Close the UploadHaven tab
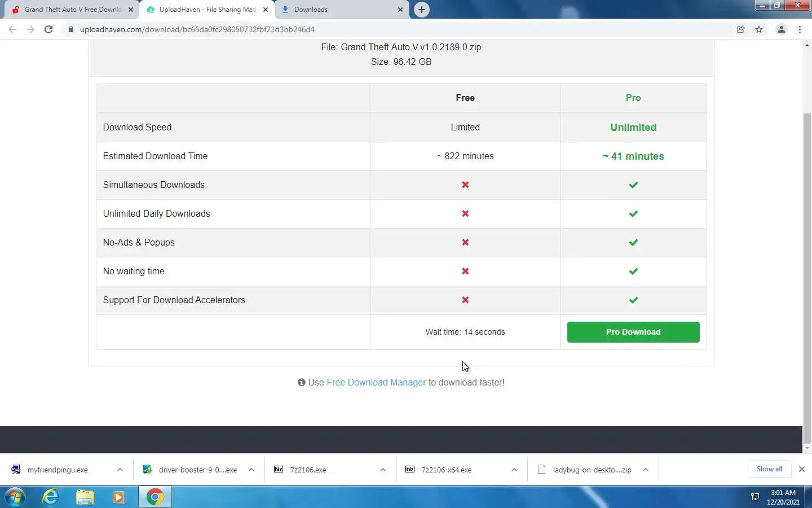 266,10
